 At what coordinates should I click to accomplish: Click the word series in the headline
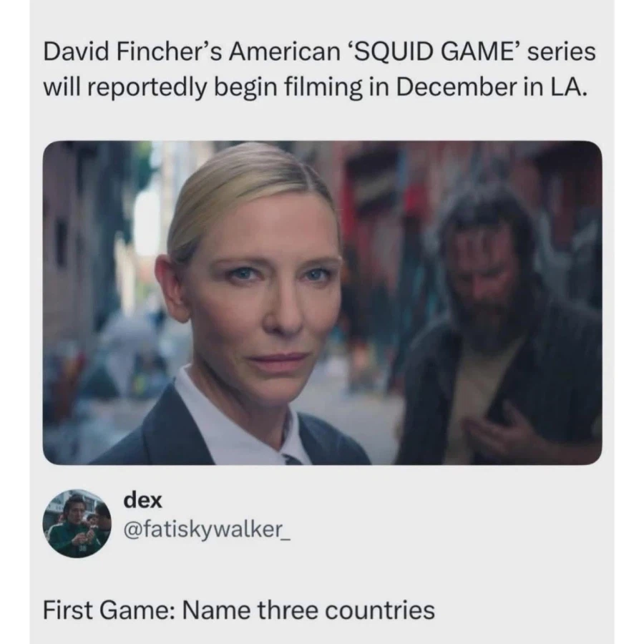tap(562, 52)
